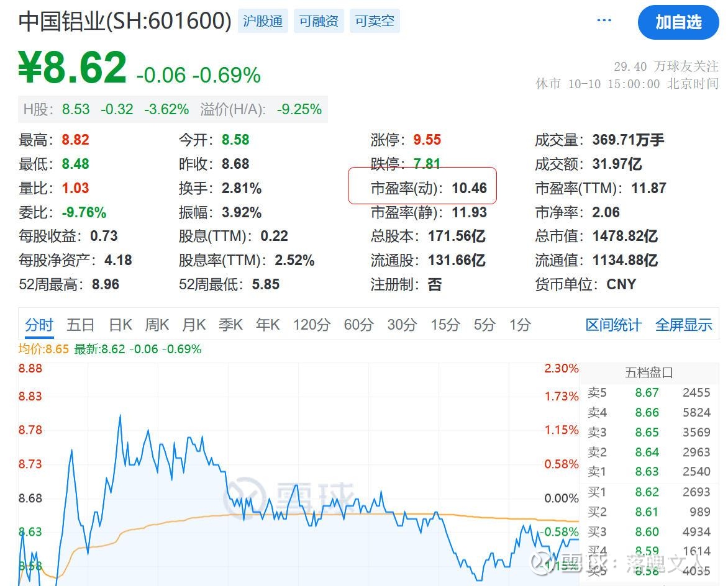Open the 30分 chart tab
The height and width of the screenshot is (586, 728).
click(x=402, y=325)
